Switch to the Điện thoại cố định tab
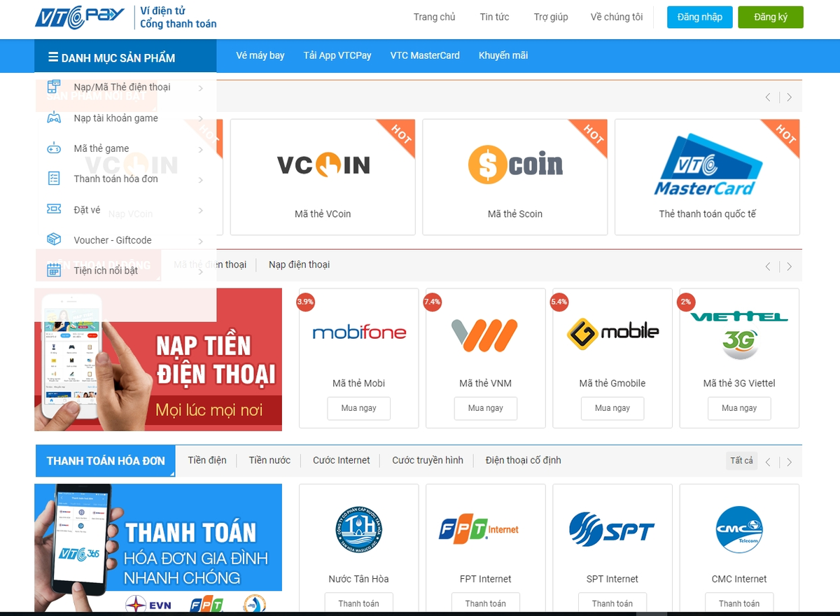Viewport: 840px width, 616px height. tap(523, 460)
